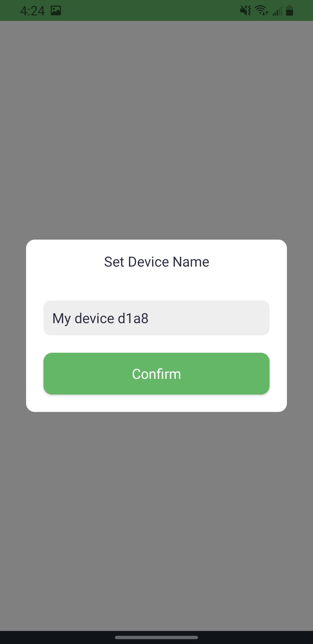Tap the word 'device' in the name field
313x644 pixels.
[x=94, y=318]
